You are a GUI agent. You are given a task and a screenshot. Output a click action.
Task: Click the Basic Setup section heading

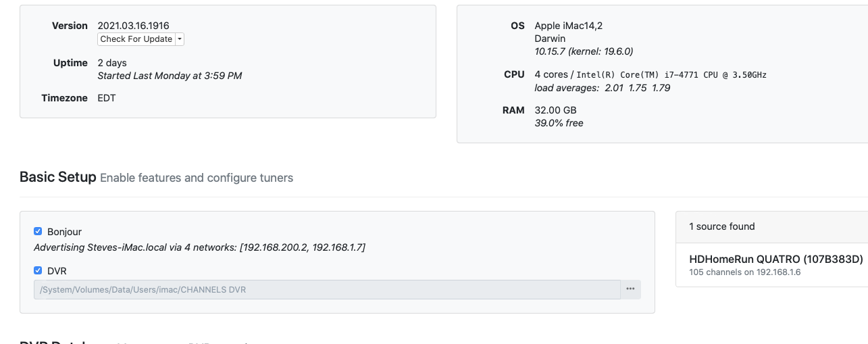coord(58,177)
